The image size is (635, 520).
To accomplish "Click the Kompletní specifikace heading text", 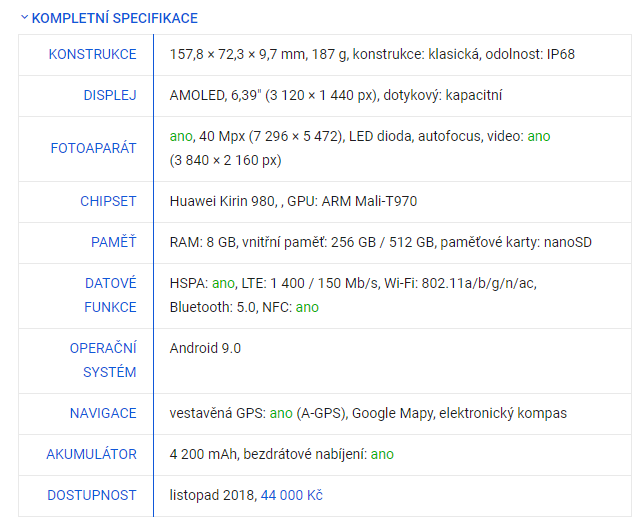I will pos(115,18).
